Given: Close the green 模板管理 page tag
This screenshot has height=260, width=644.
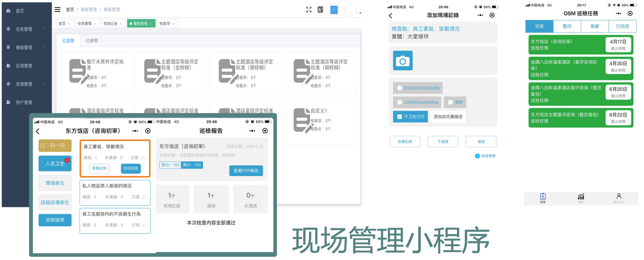Looking at the screenshot, I should (151, 24).
